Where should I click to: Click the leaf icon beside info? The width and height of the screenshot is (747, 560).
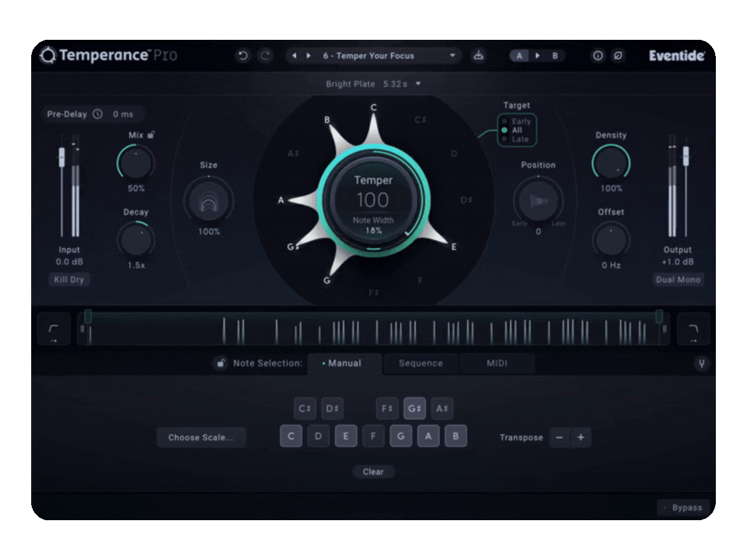618,56
